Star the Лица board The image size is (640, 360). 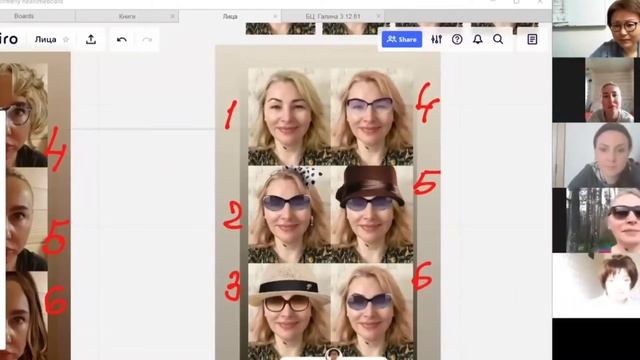66,40
